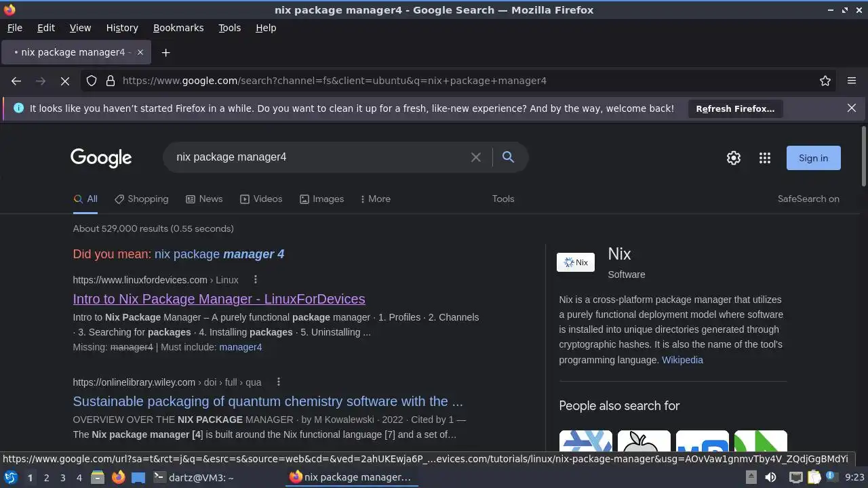
Task: Open the Help menu
Action: point(266,28)
